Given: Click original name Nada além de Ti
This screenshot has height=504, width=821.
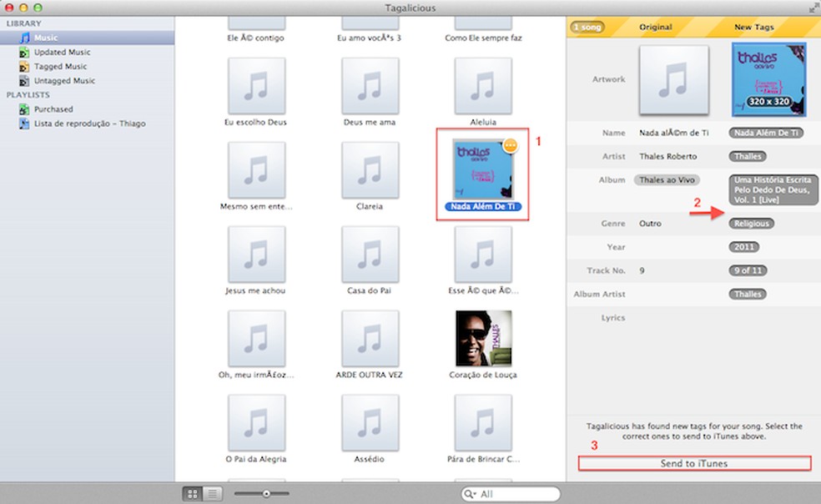Looking at the screenshot, I should [x=674, y=133].
